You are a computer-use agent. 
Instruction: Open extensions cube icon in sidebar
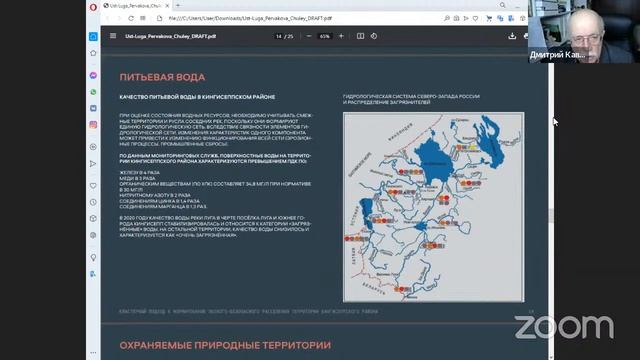point(93,218)
